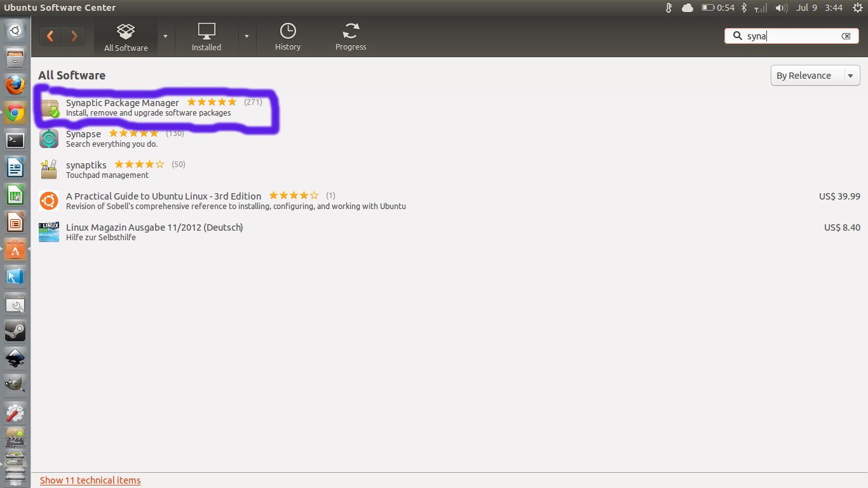Go forward with the right arrow button

[74, 36]
